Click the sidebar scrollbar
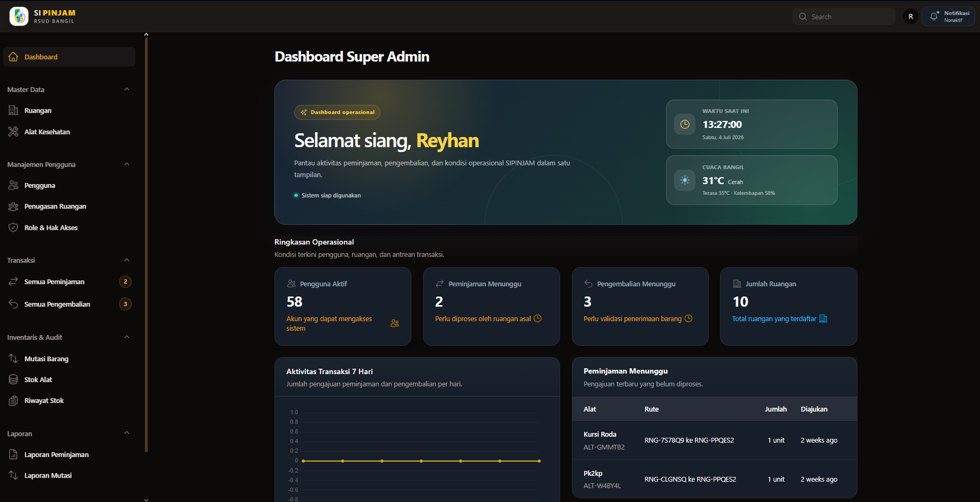The width and height of the screenshot is (980, 502). (x=146, y=245)
